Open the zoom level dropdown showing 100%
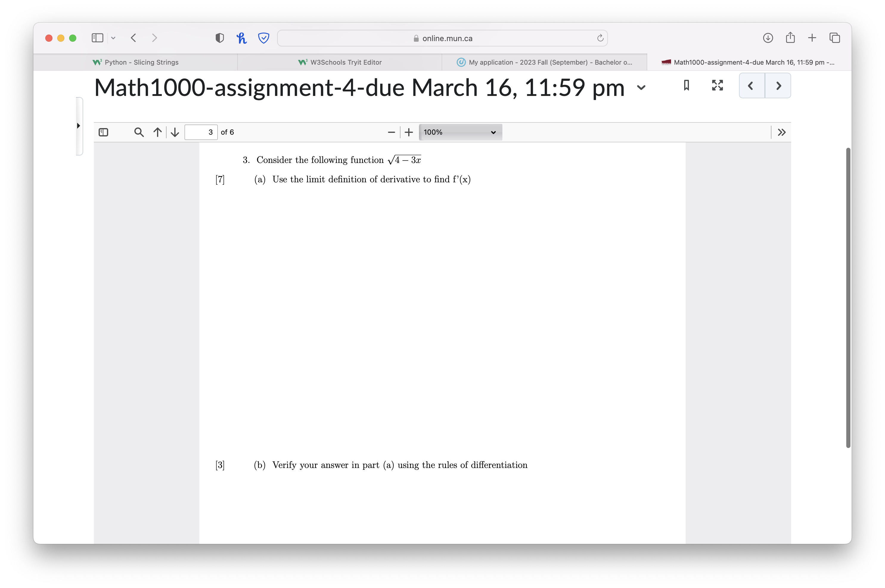Screen dimensions: 885x588 [x=460, y=132]
